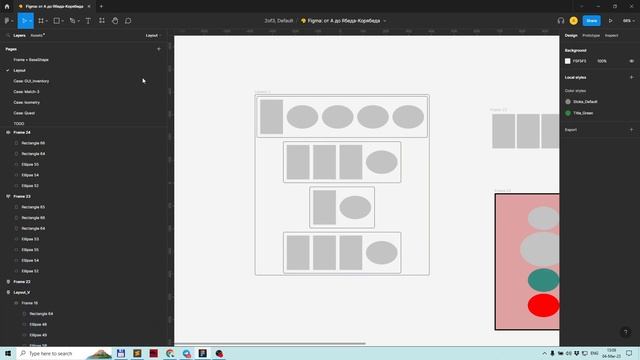Open a new Figma tab with plus

101,7
